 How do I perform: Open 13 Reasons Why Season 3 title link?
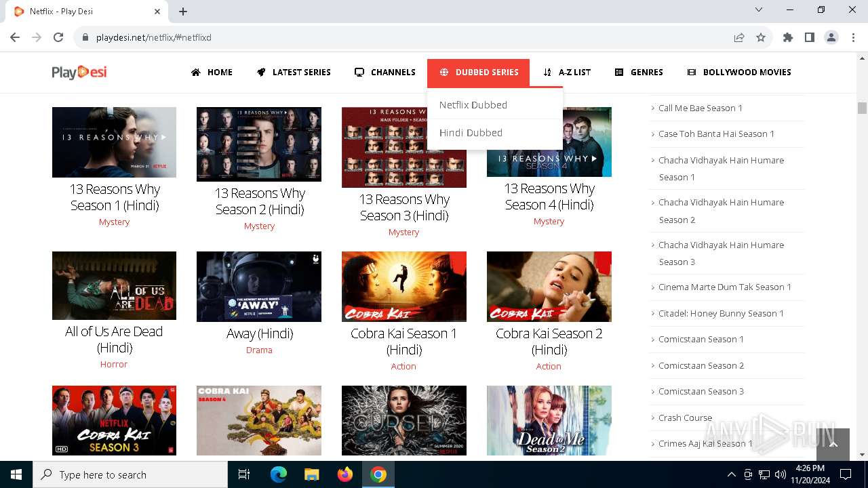pyautogui.click(x=404, y=207)
